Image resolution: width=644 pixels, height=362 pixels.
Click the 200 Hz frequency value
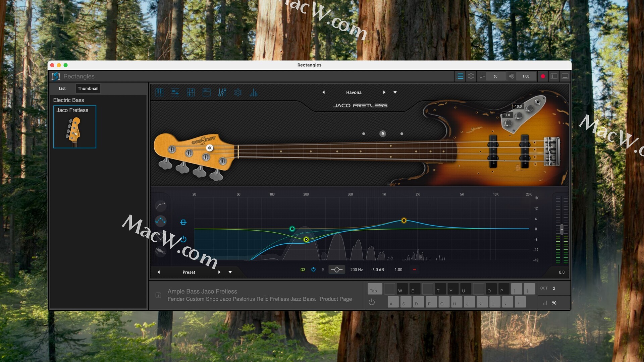tap(357, 269)
